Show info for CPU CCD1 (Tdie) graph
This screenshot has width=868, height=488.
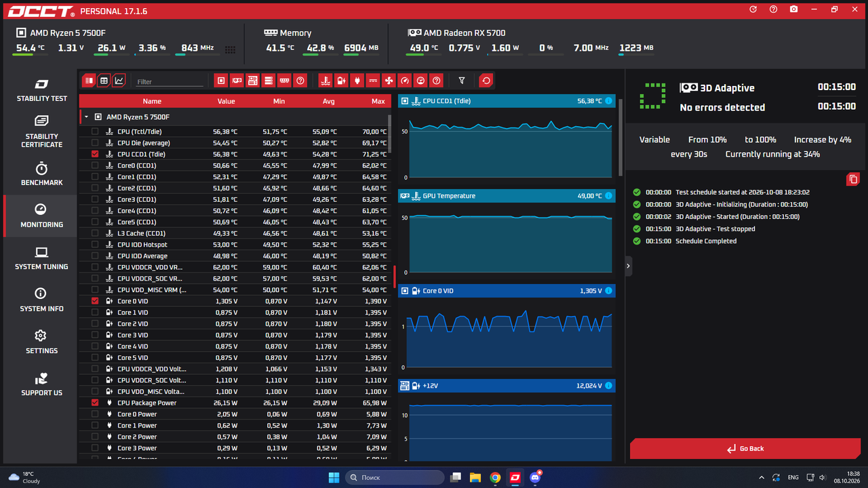(x=608, y=101)
